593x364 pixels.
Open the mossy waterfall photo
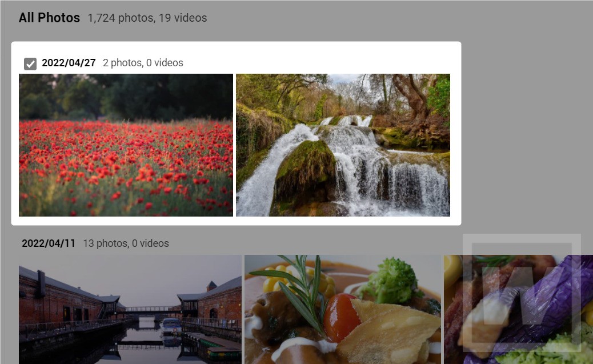343,145
